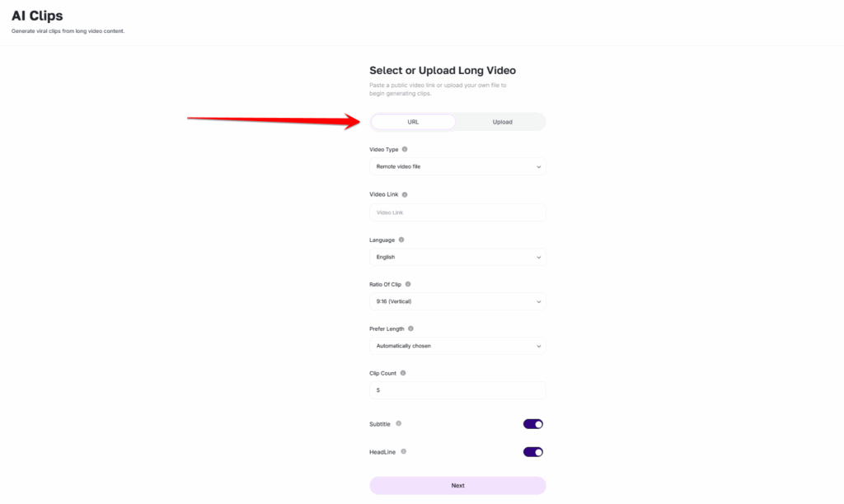Expand the Prefer Length dropdown

coord(457,346)
